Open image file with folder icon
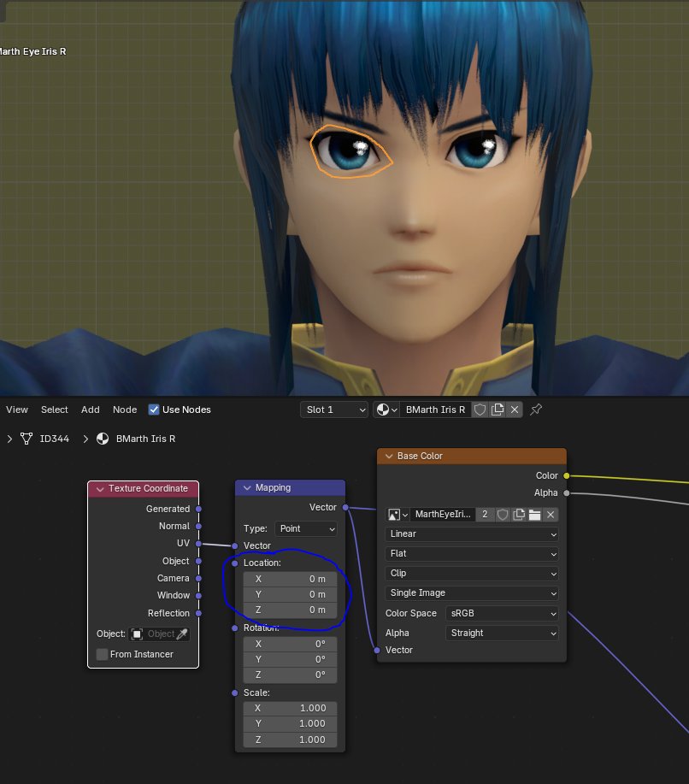Screen dimensions: 689x784 534,515
